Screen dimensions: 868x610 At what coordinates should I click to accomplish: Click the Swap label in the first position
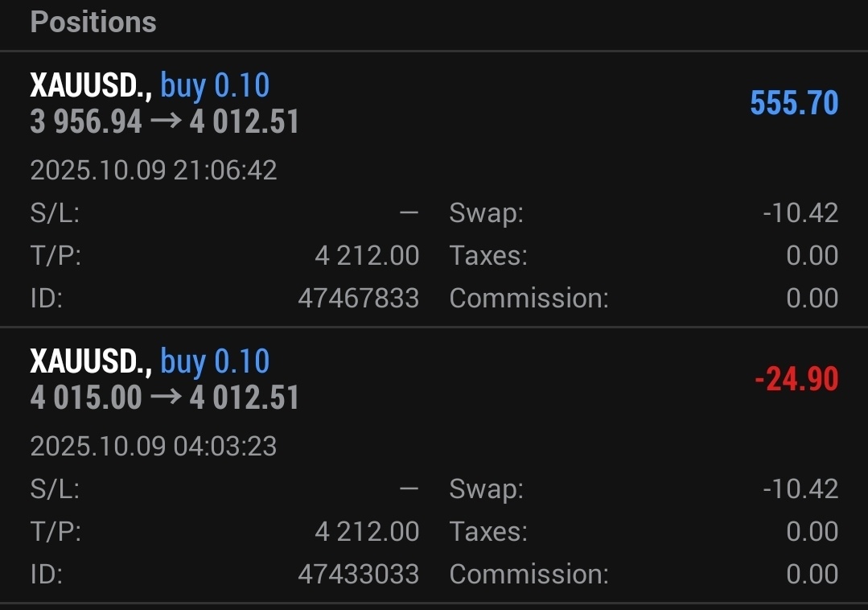tap(486, 213)
